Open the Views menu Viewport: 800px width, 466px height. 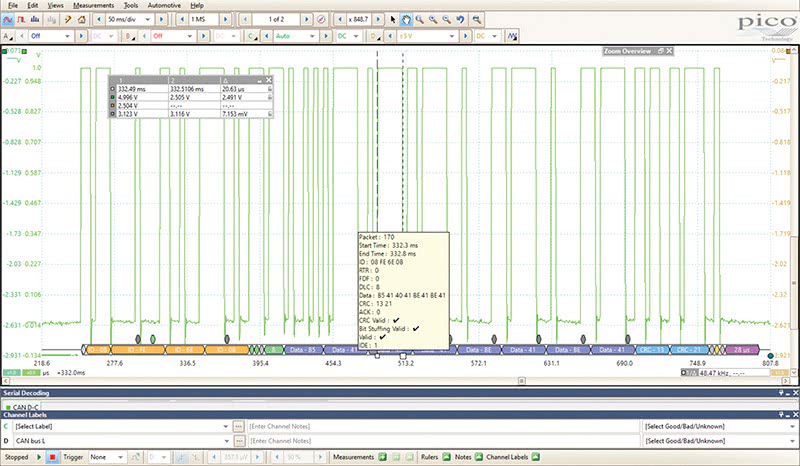tap(56, 5)
